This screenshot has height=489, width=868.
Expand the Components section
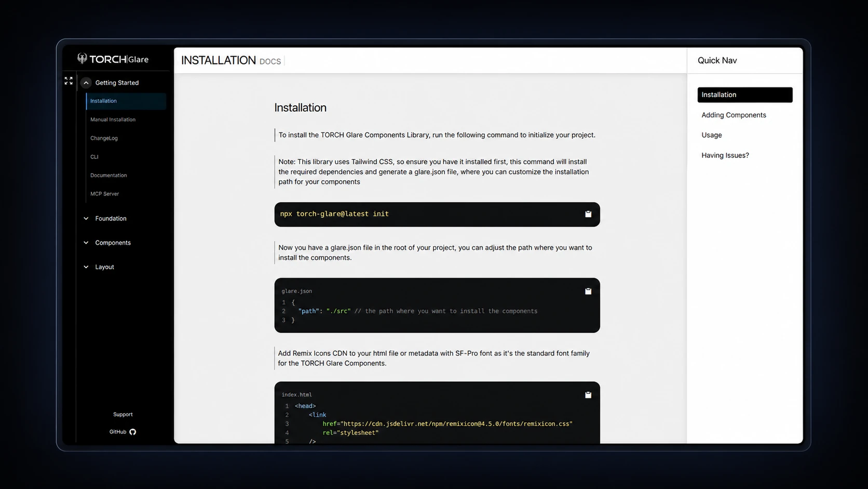pyautogui.click(x=86, y=243)
